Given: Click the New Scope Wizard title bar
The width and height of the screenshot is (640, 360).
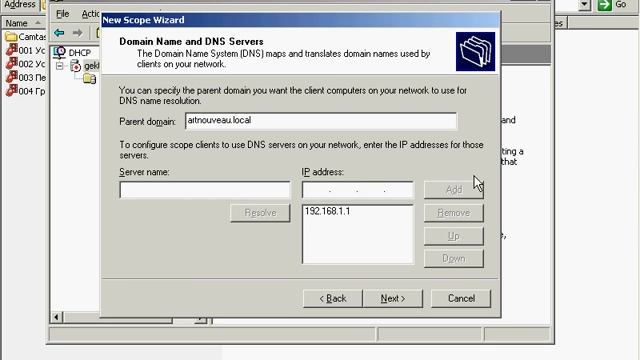Looking at the screenshot, I should [x=300, y=20].
